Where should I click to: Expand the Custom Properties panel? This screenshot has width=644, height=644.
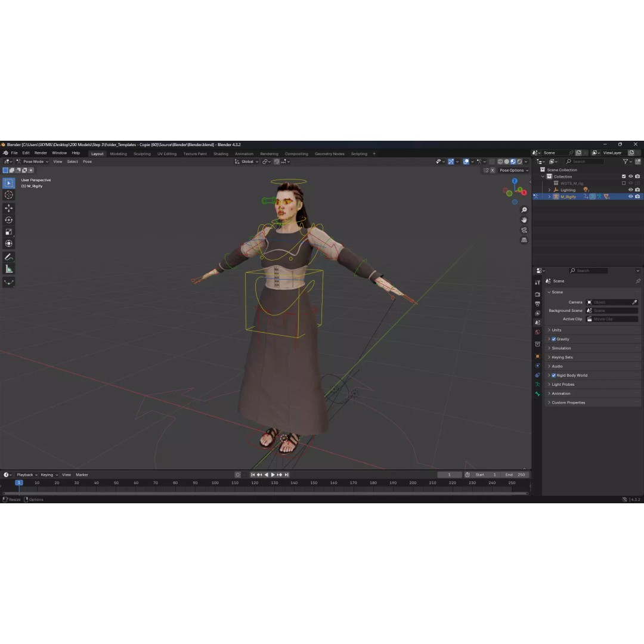593,402
